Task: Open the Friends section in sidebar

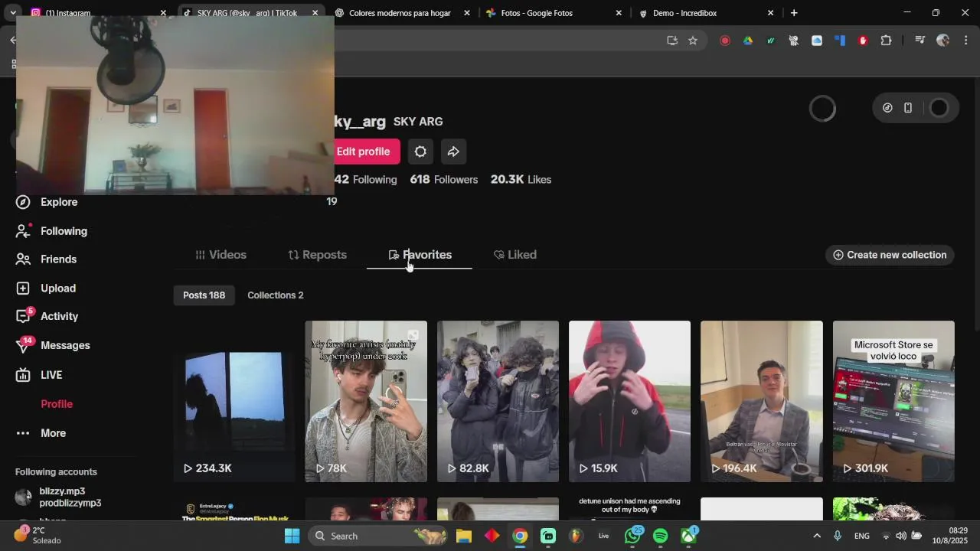Action: (47, 259)
